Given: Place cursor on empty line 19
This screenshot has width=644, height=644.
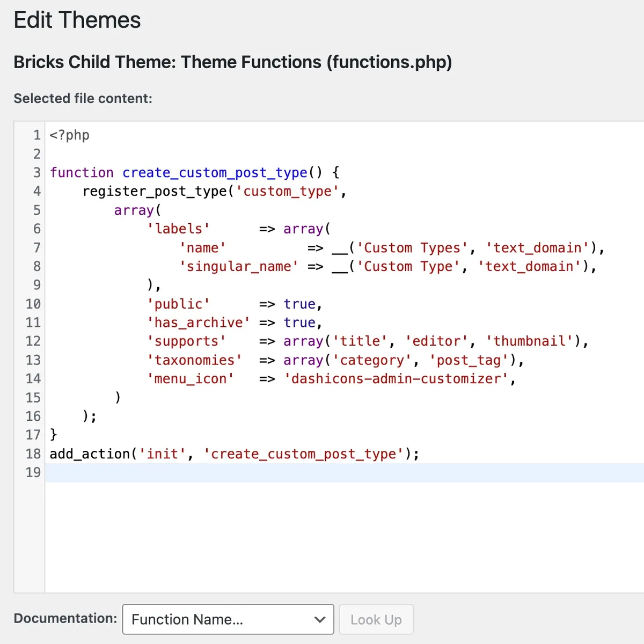Looking at the screenshot, I should [345, 472].
